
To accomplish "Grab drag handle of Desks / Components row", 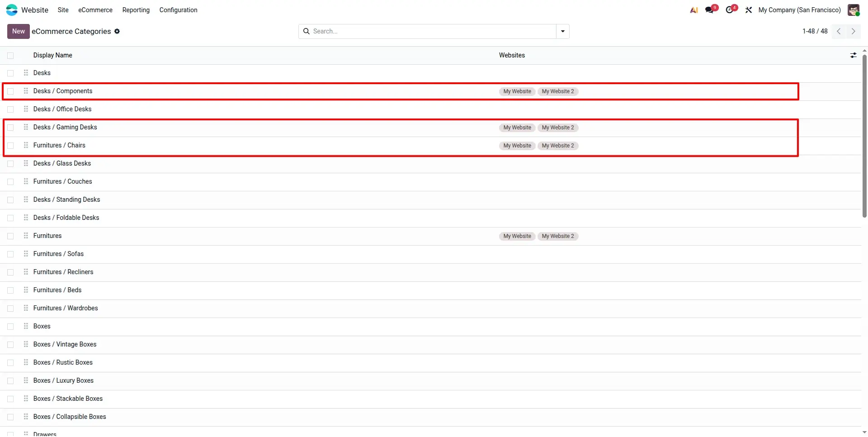I will (26, 91).
